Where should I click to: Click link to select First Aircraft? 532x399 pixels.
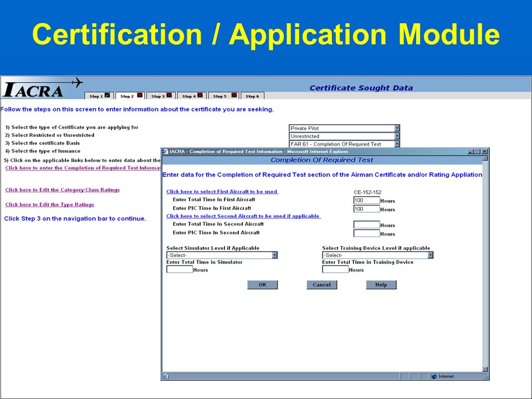point(222,192)
